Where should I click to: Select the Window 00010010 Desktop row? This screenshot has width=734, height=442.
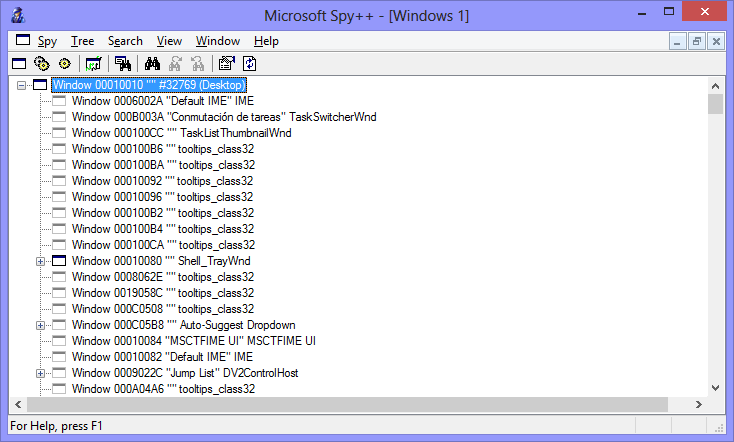(x=149, y=85)
